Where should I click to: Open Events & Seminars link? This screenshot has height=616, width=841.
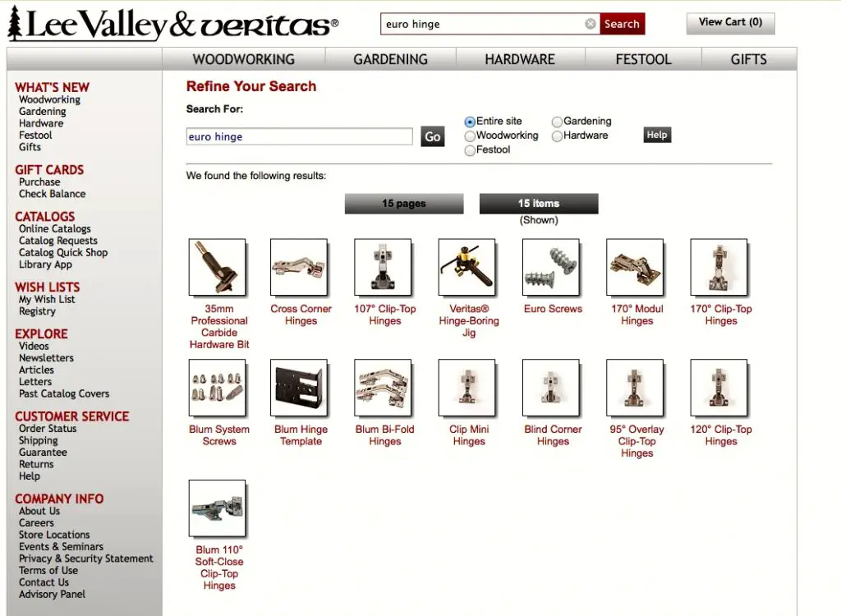click(x=61, y=546)
